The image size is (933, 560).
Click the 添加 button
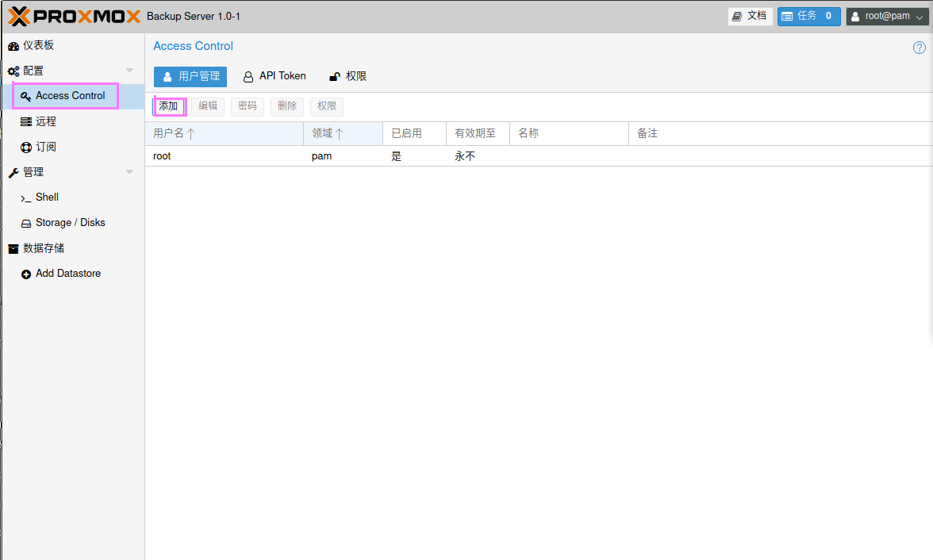click(x=168, y=106)
